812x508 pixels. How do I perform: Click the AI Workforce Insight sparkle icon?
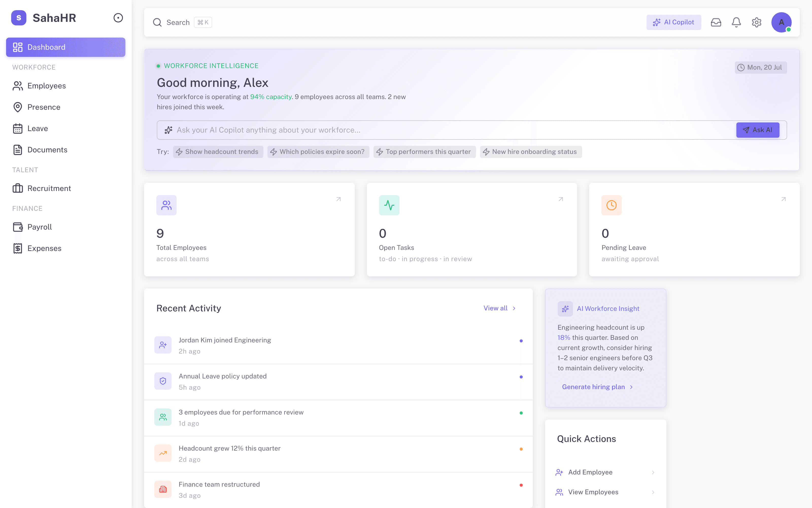(565, 309)
